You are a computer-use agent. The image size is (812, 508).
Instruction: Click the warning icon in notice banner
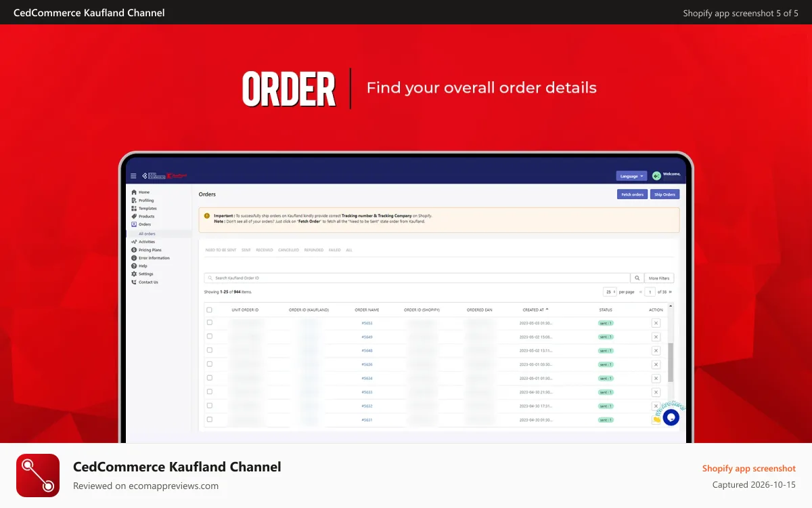tap(207, 215)
